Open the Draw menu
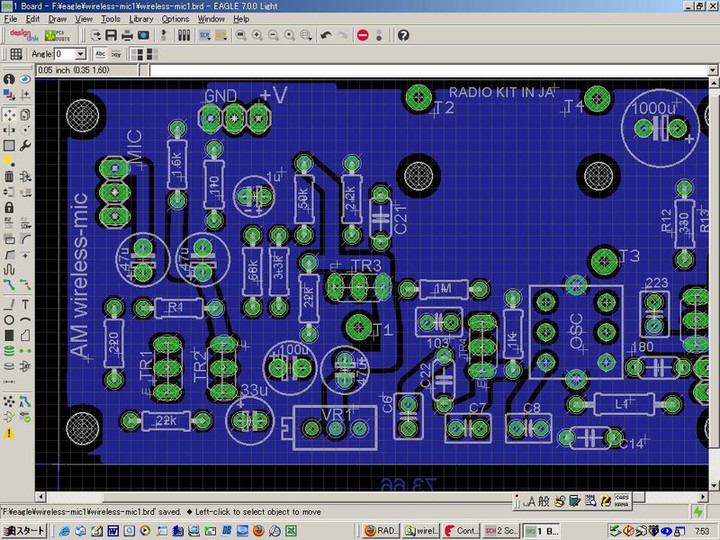The width and height of the screenshot is (720, 540). tap(57, 19)
